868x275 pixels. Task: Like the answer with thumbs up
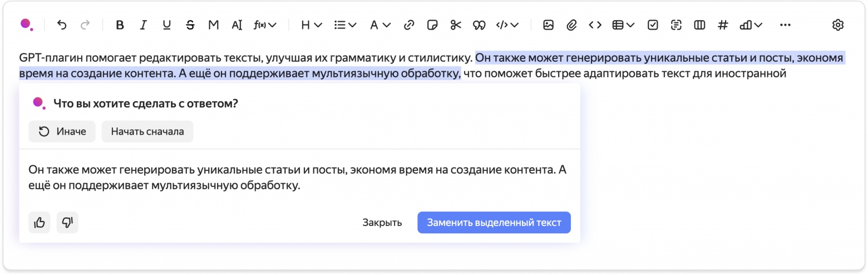click(x=40, y=222)
